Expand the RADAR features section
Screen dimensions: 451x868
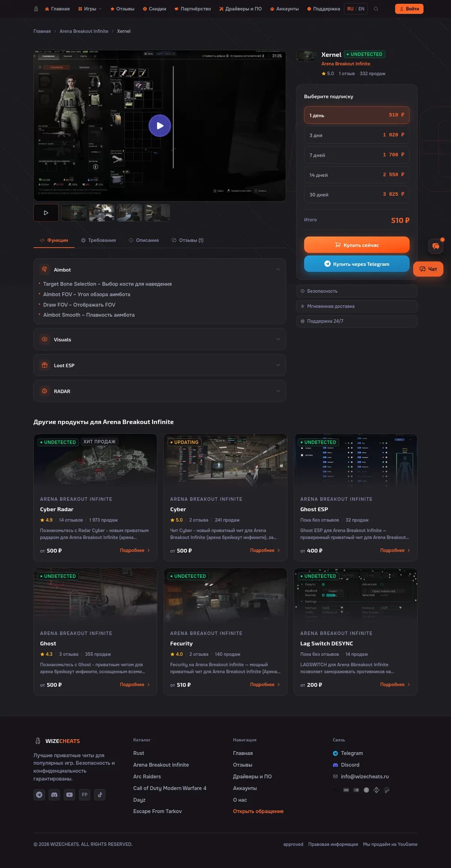(x=160, y=391)
